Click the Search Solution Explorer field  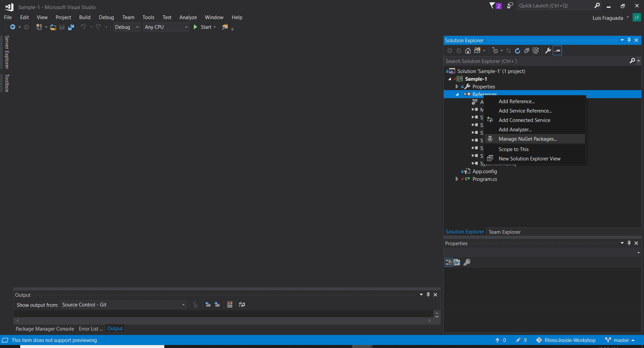coord(536,61)
